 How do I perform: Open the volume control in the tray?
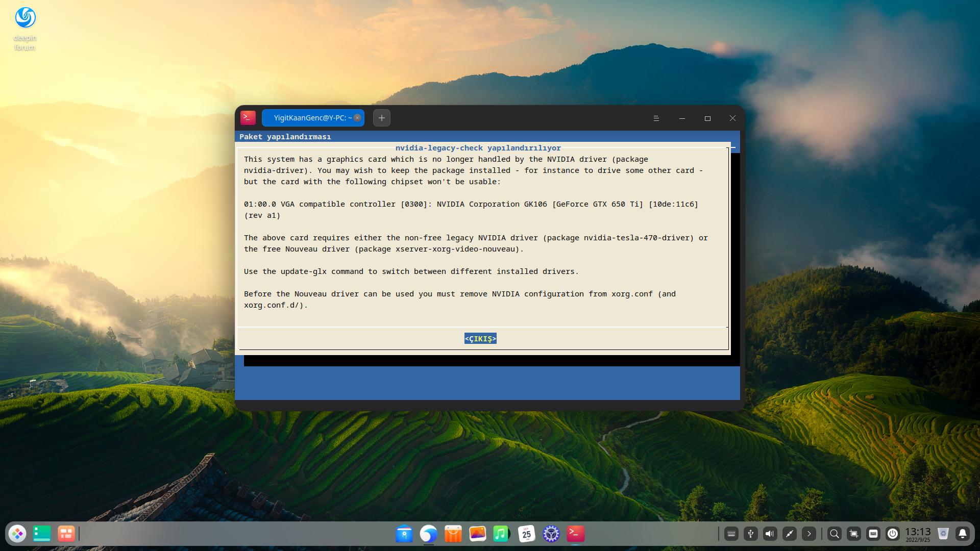(x=770, y=534)
